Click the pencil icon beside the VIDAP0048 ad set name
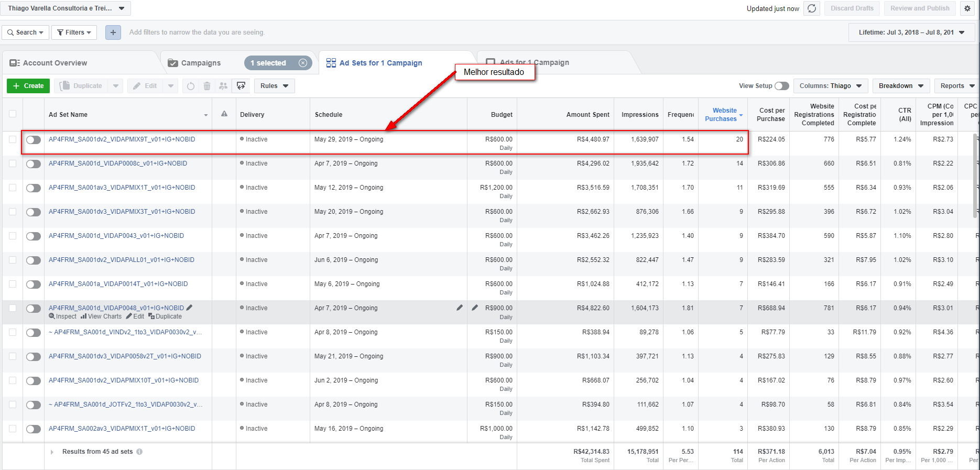Viewport: 980px width, 470px height. [x=190, y=308]
